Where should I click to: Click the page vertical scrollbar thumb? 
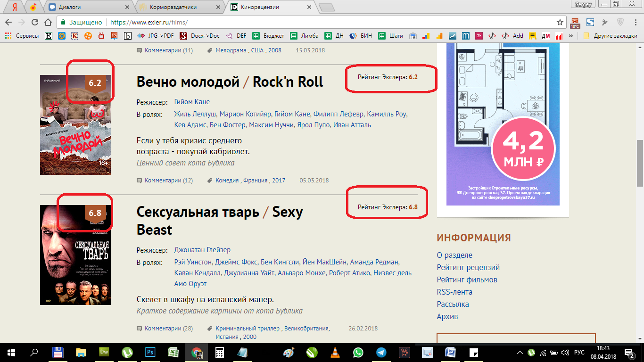click(640, 163)
